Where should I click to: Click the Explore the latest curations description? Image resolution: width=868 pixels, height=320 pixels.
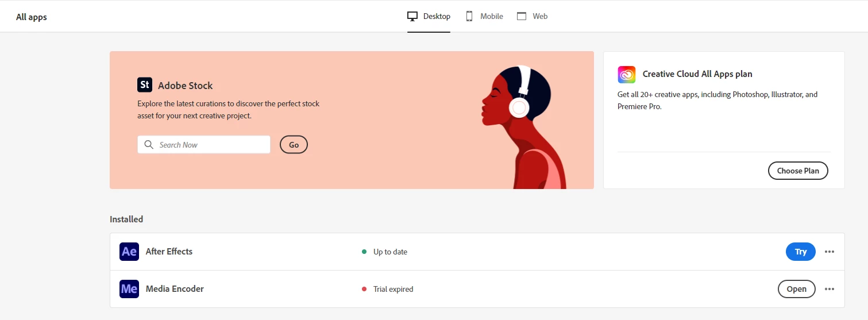229,110
